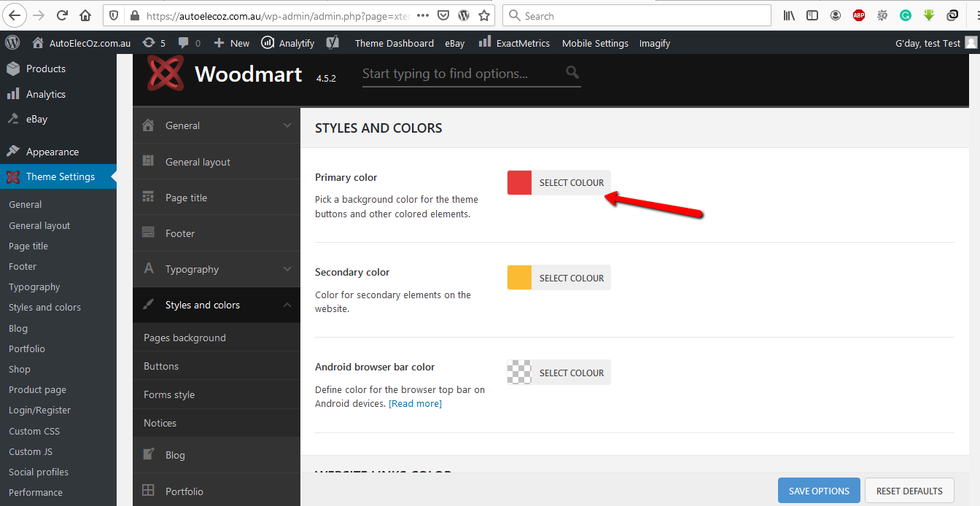Viewport: 980px width, 506px height.
Task: Open the Grammarly extension icon
Action: pyautogui.click(x=906, y=15)
